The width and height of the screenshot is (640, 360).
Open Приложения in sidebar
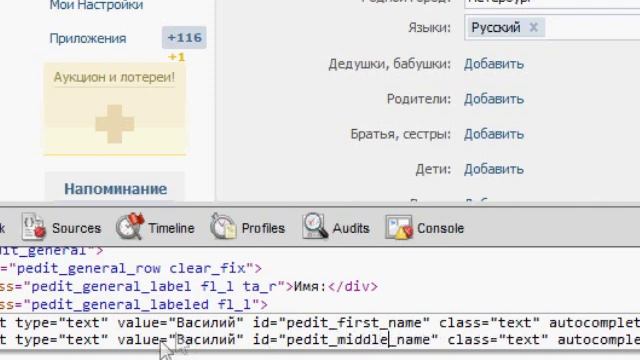(x=88, y=38)
